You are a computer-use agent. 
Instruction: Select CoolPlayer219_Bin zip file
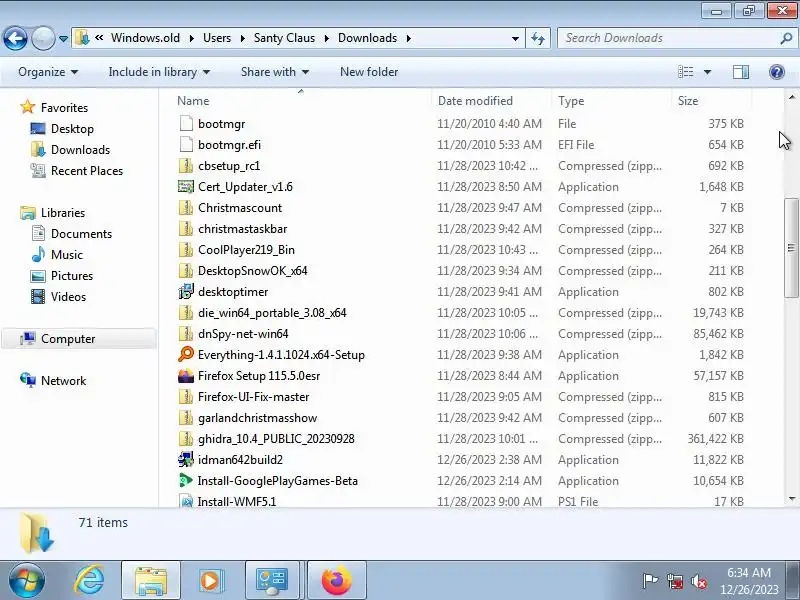[246, 249]
